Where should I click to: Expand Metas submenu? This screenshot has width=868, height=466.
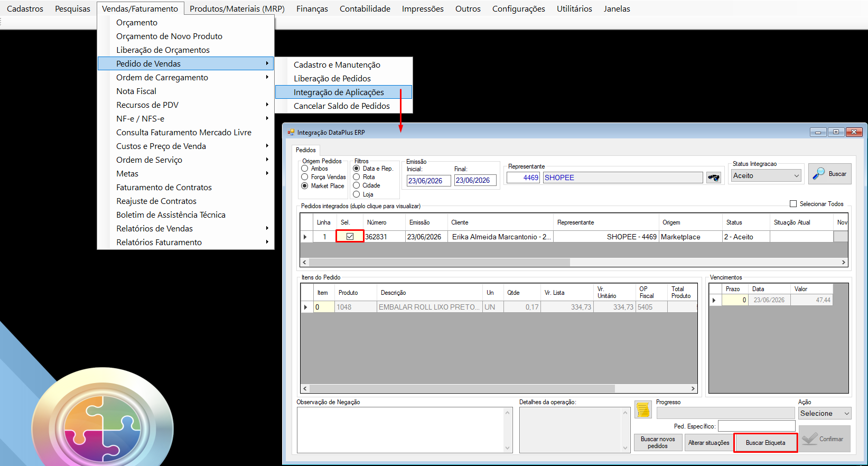186,173
